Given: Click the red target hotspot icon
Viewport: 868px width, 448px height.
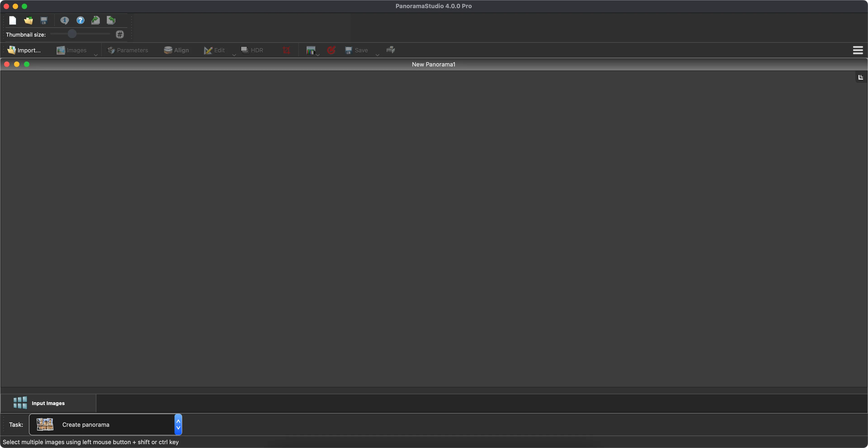Looking at the screenshot, I should coord(331,50).
